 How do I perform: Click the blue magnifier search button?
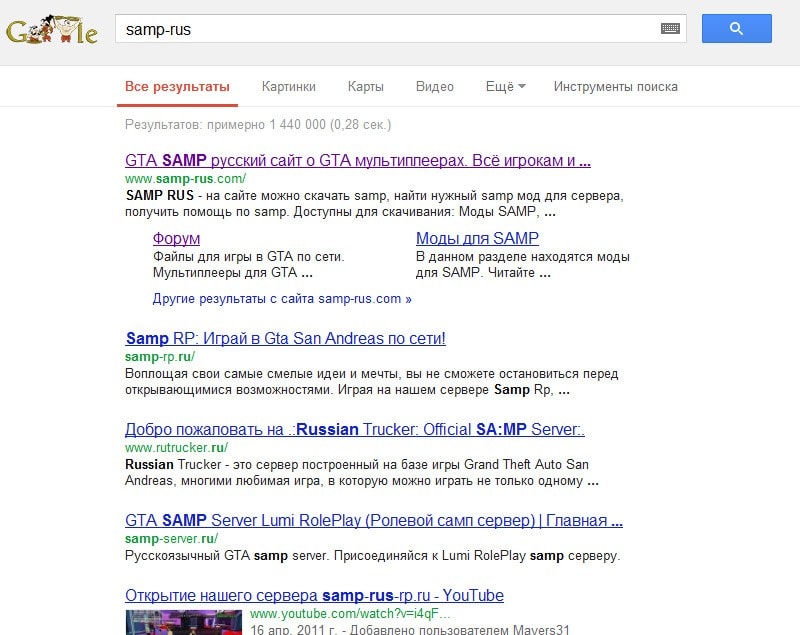(x=736, y=29)
